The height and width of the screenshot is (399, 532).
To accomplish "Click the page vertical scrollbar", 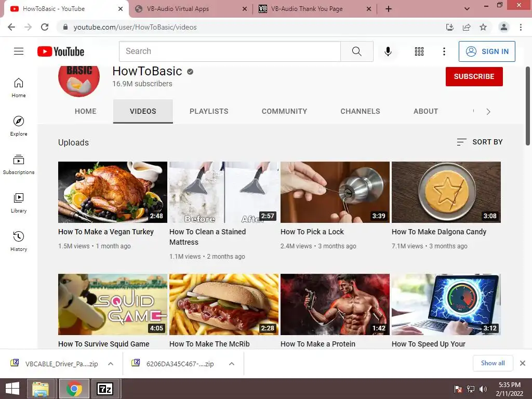I will (528, 106).
